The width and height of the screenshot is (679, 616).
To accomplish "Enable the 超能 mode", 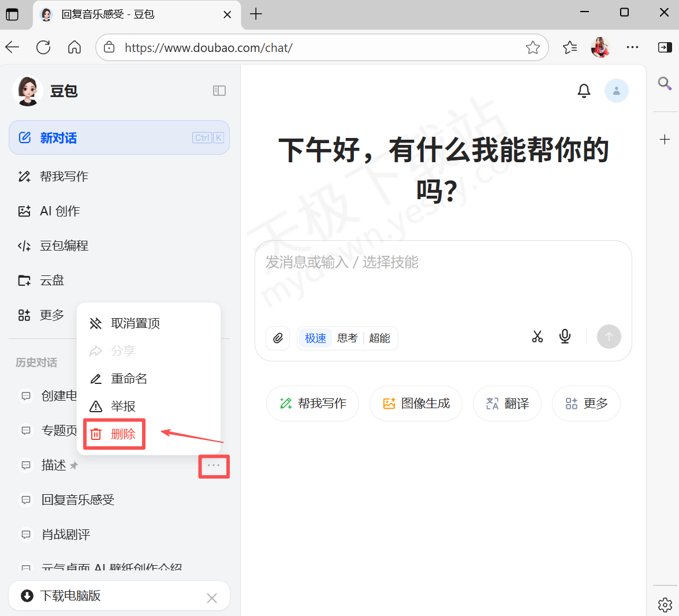I will point(379,338).
